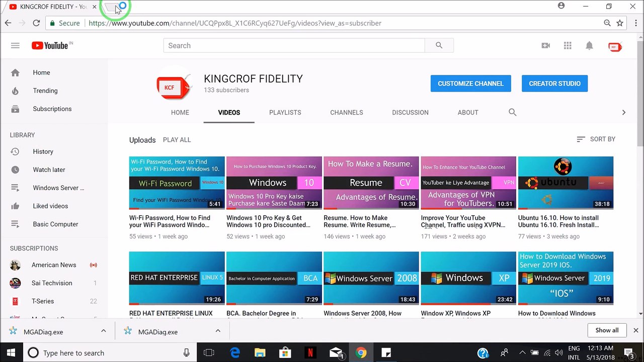The width and height of the screenshot is (644, 362).
Task: Open the Windows Server 2008 thumbnail
Action: click(371, 278)
